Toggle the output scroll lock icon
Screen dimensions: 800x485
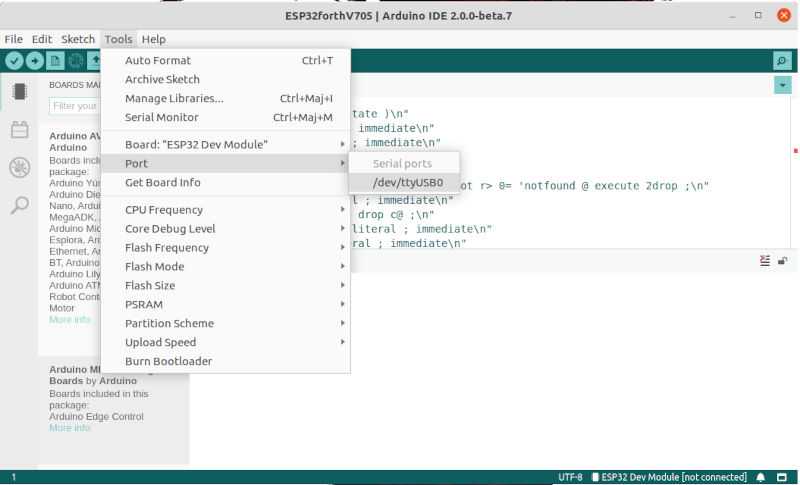[783, 260]
